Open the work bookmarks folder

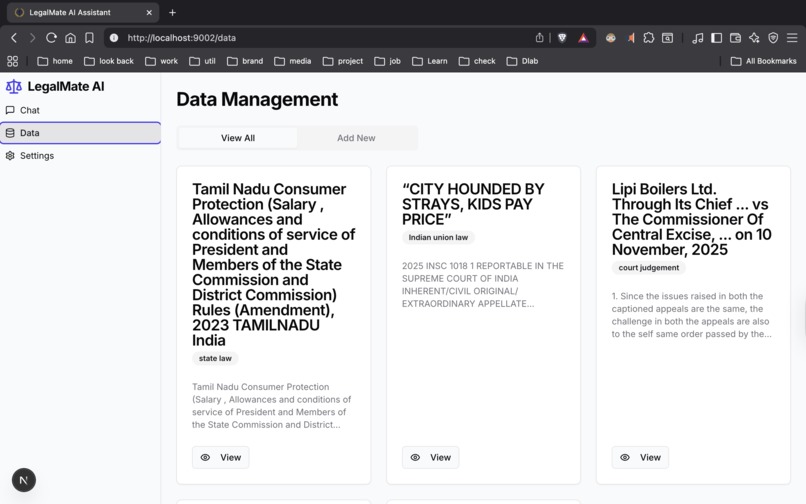(161, 61)
